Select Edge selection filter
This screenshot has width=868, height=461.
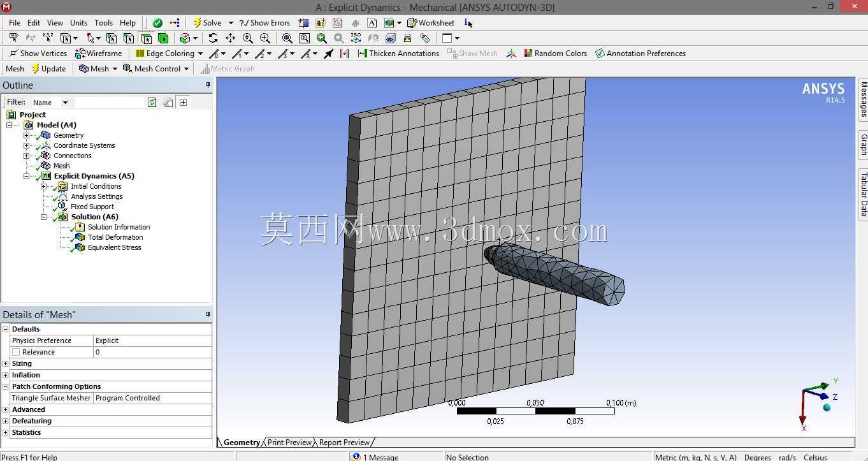(x=129, y=38)
